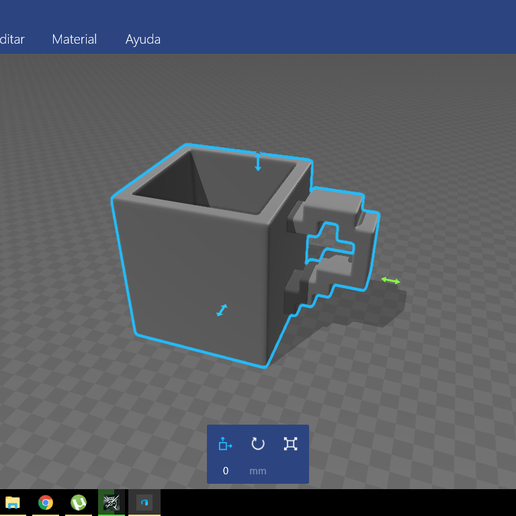Click the offset value field showing 0
Viewport: 516px width, 516px height.
[225, 471]
